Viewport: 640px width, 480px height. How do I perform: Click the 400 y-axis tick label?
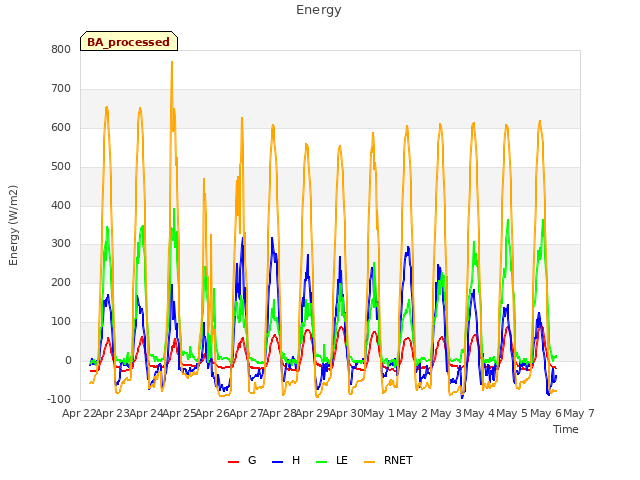point(61,206)
